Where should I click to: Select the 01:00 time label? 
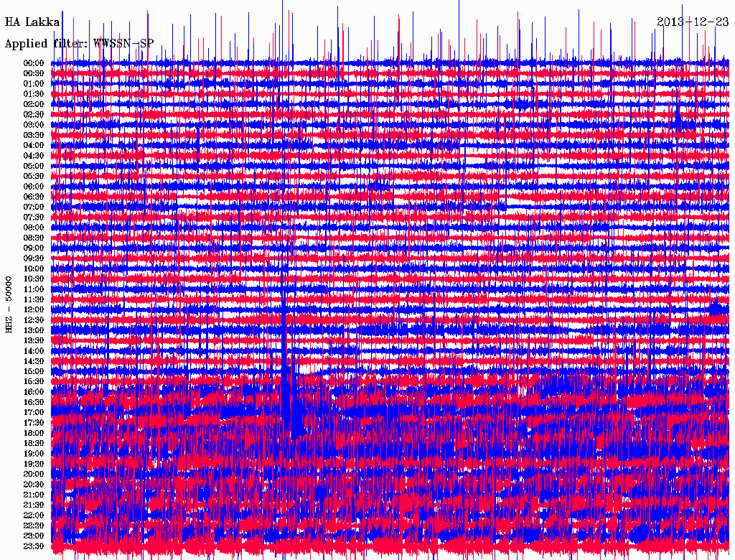[x=34, y=83]
